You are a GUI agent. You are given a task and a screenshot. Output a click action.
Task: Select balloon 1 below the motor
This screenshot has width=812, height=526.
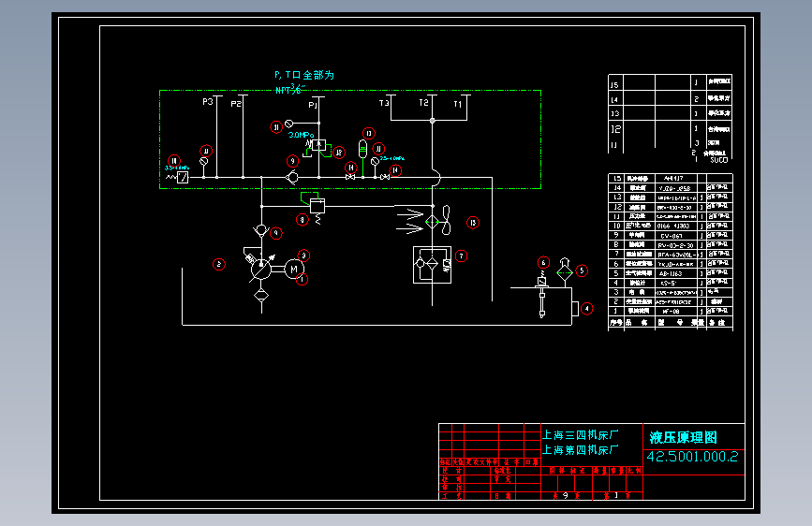(x=302, y=279)
